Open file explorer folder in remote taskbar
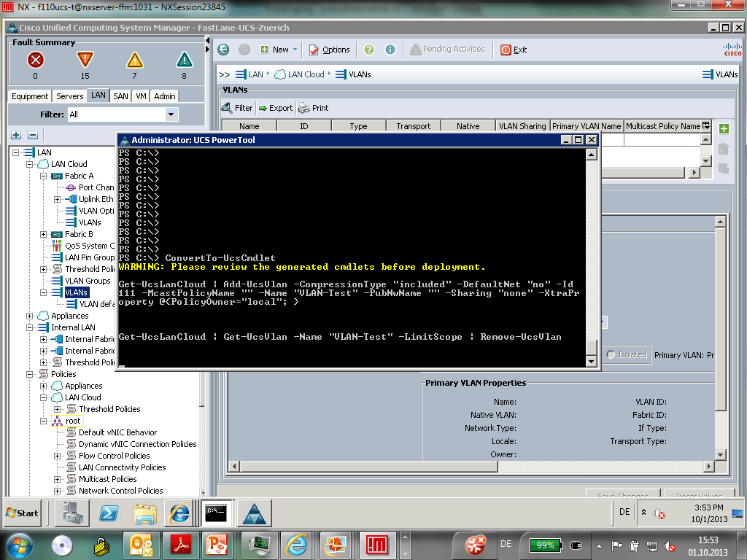Image resolution: width=747 pixels, height=560 pixels. point(145,513)
